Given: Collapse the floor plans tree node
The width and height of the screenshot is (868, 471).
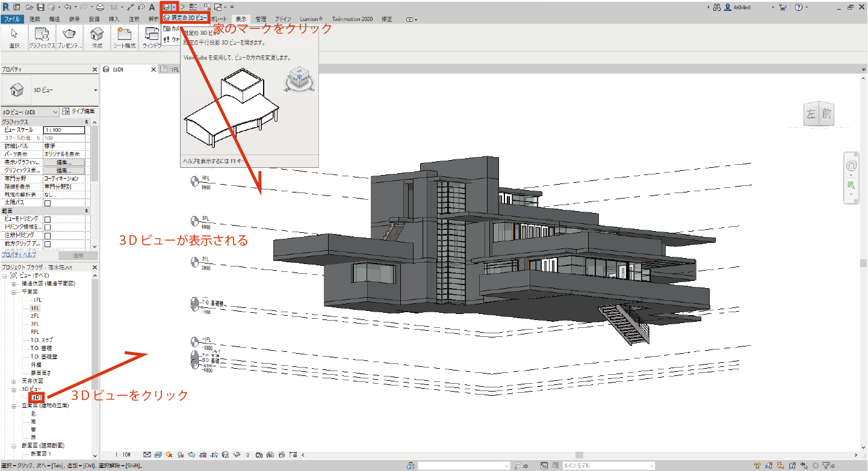Looking at the screenshot, I should [x=14, y=292].
